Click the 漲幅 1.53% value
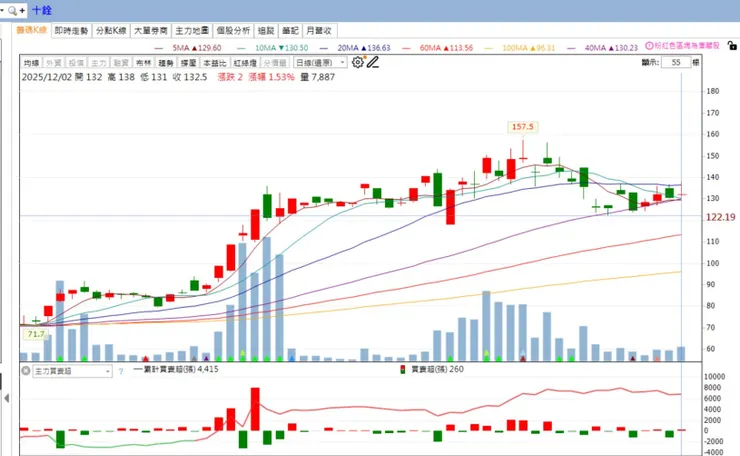The width and height of the screenshot is (740, 456). 271,77
